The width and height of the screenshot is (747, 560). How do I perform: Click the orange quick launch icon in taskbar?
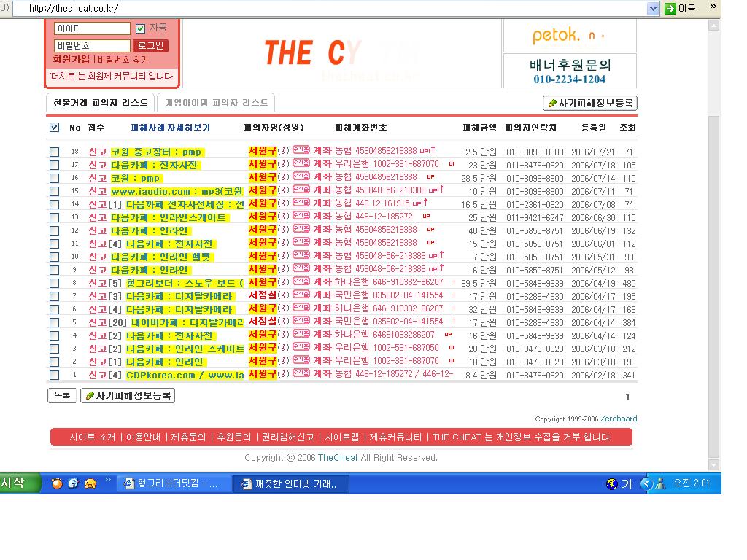(57, 484)
